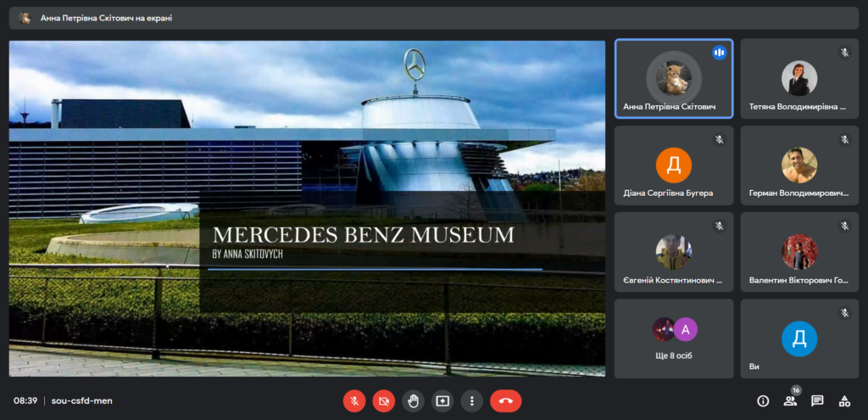Select Валентин Вікторович participant tile
Viewport: 868px width, 420px height.
[x=799, y=252]
